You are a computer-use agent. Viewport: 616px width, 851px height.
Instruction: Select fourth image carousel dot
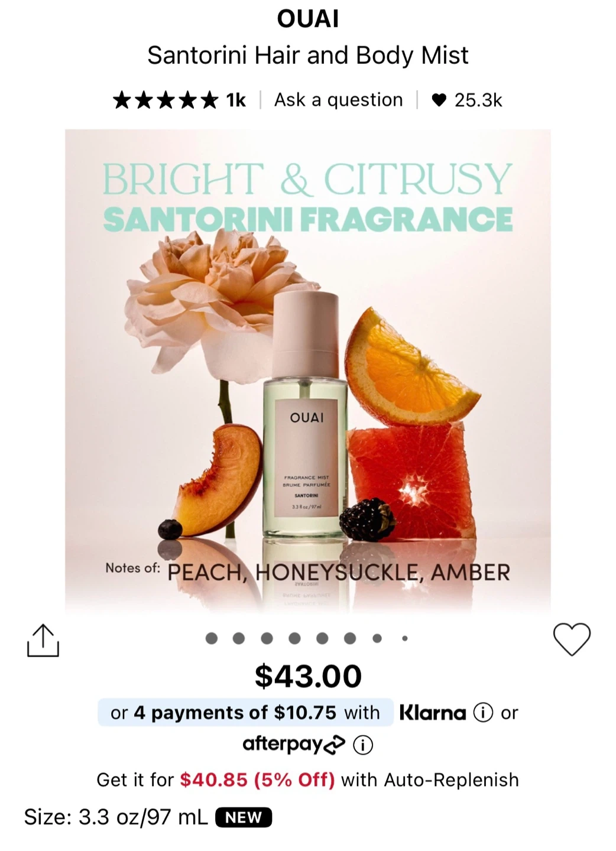tap(294, 638)
